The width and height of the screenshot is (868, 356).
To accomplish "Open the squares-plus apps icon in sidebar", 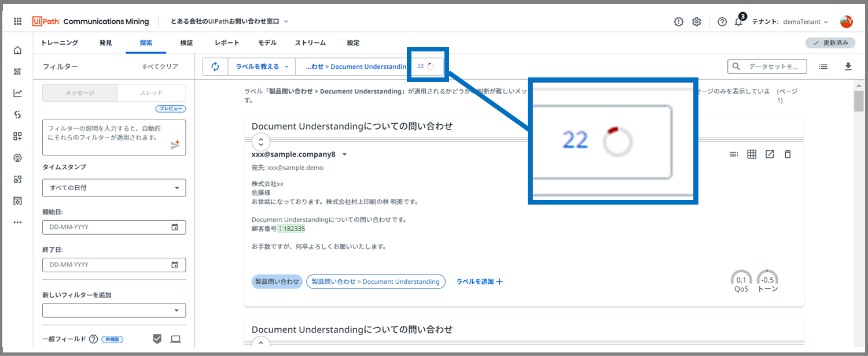I will [17, 136].
